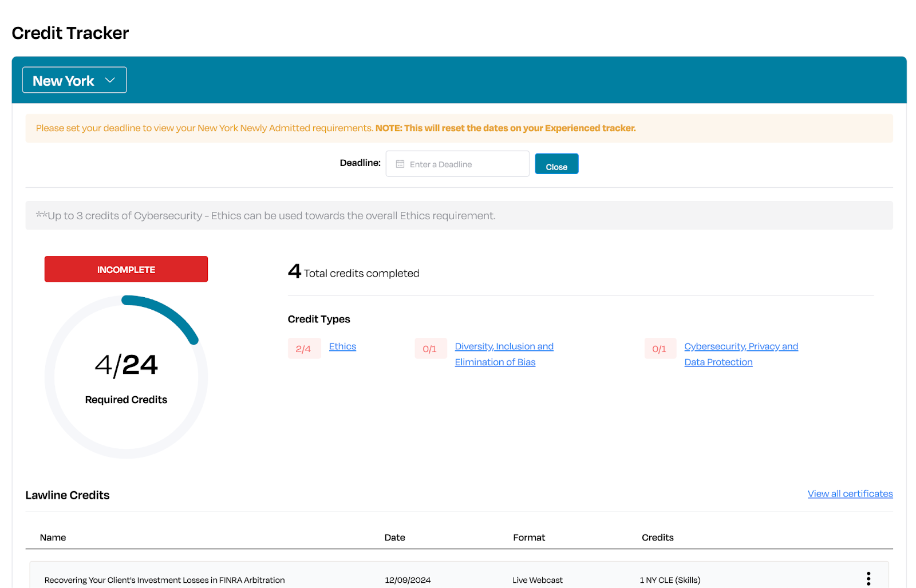916x588 pixels.
Task: Select the Recovering Your Client's Investment Losses course
Action: (164, 580)
